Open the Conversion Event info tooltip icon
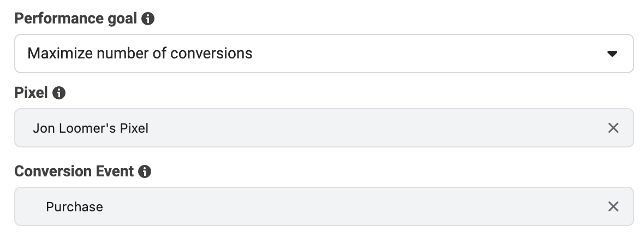Screen dimensions: 644x237 coord(145,171)
